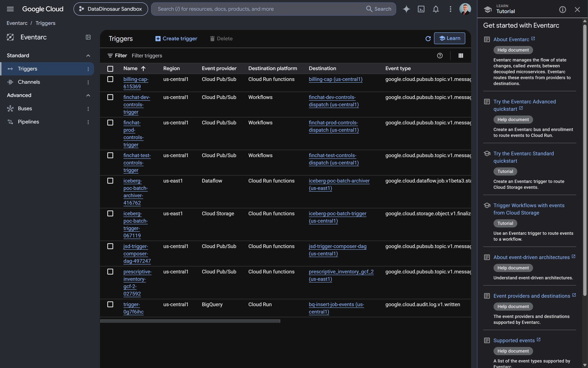This screenshot has width=588, height=368.
Task: Click the Name column sort arrow
Action: point(143,69)
